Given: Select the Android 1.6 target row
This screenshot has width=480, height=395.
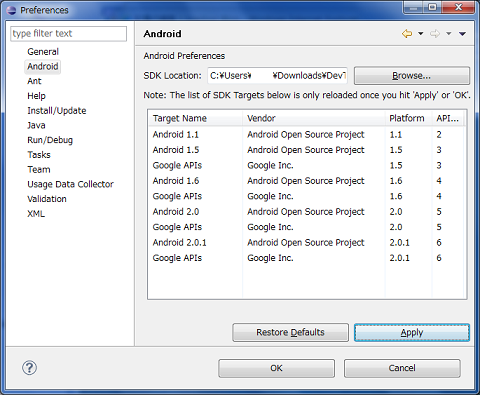Looking at the screenshot, I should (307, 181).
